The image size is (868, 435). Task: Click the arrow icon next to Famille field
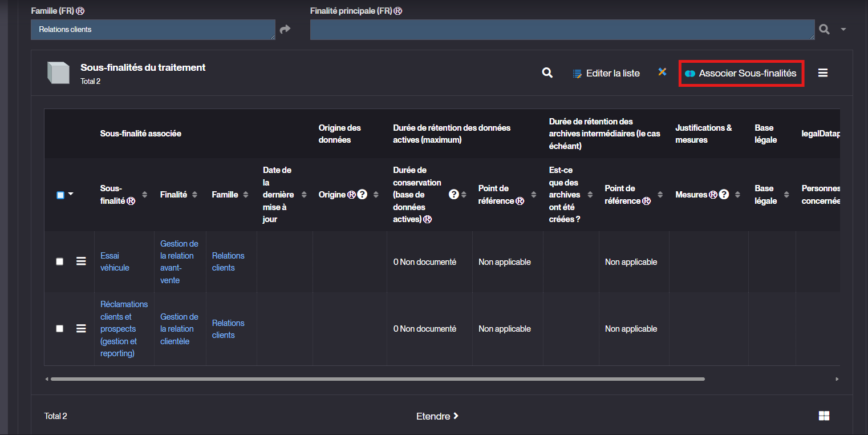(285, 29)
